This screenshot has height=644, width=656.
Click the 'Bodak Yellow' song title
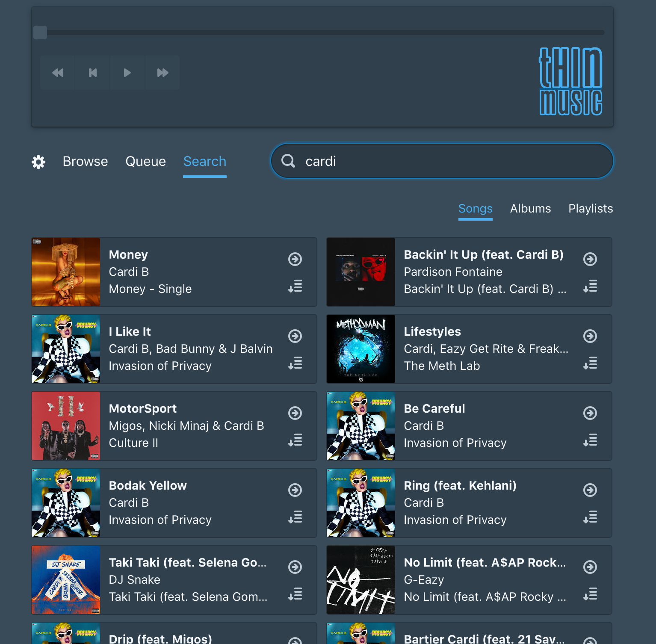click(148, 486)
